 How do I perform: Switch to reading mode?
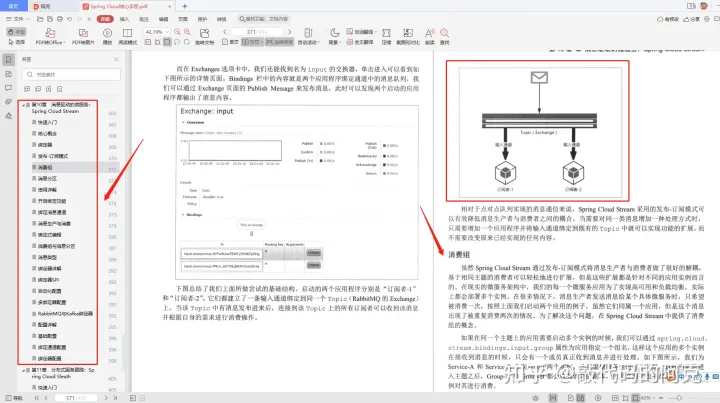coord(127,36)
